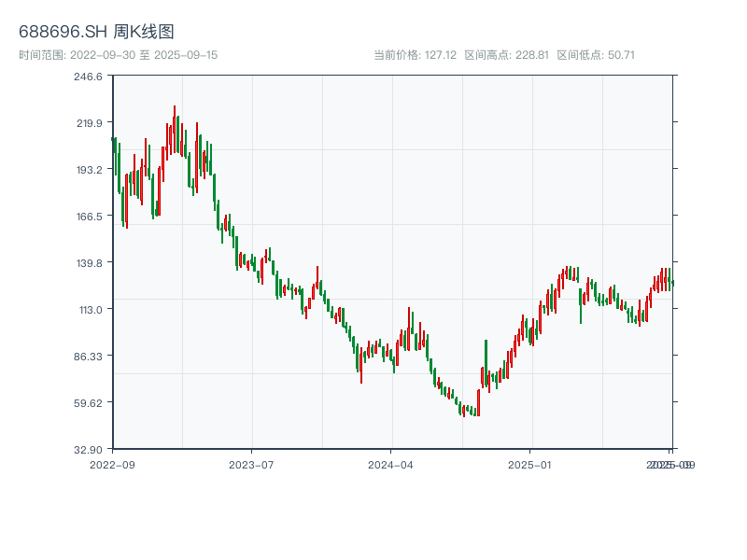This screenshot has width=747, height=560.
Task: Click the 2024-04 x-axis date label
Action: (x=391, y=464)
